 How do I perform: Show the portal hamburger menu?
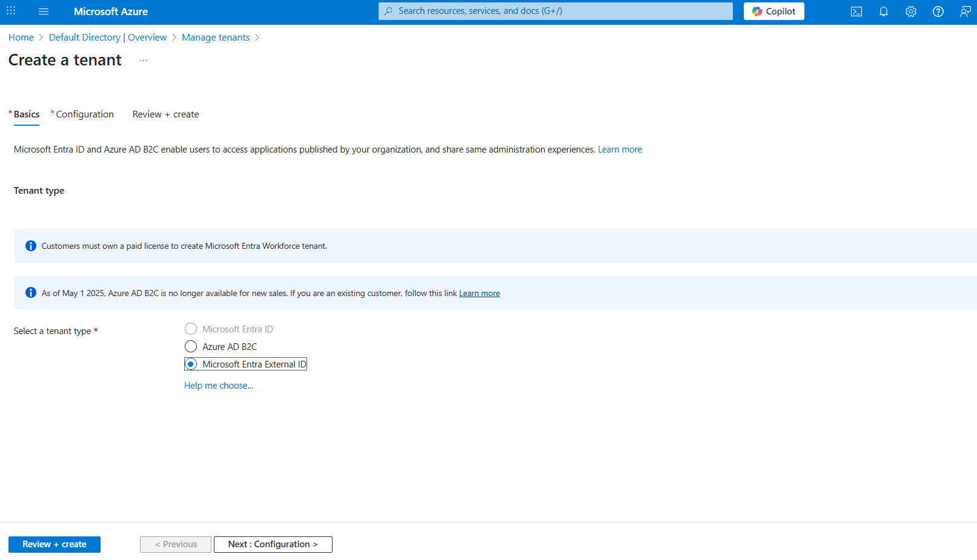(x=44, y=12)
